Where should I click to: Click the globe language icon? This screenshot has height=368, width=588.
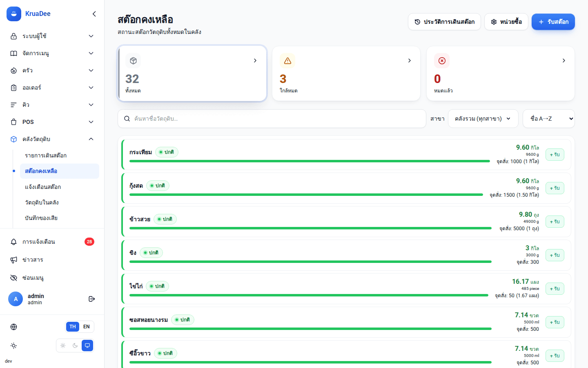click(14, 327)
